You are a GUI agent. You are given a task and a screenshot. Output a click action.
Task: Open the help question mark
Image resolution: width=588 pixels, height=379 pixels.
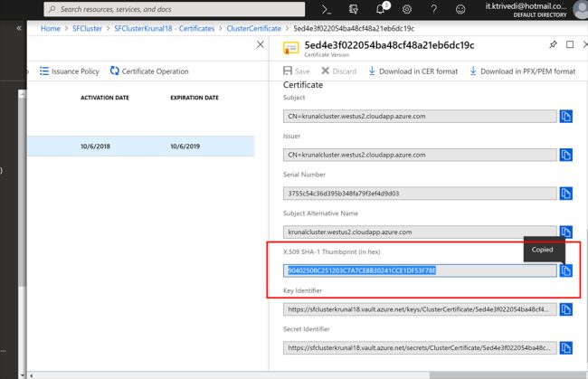point(434,9)
